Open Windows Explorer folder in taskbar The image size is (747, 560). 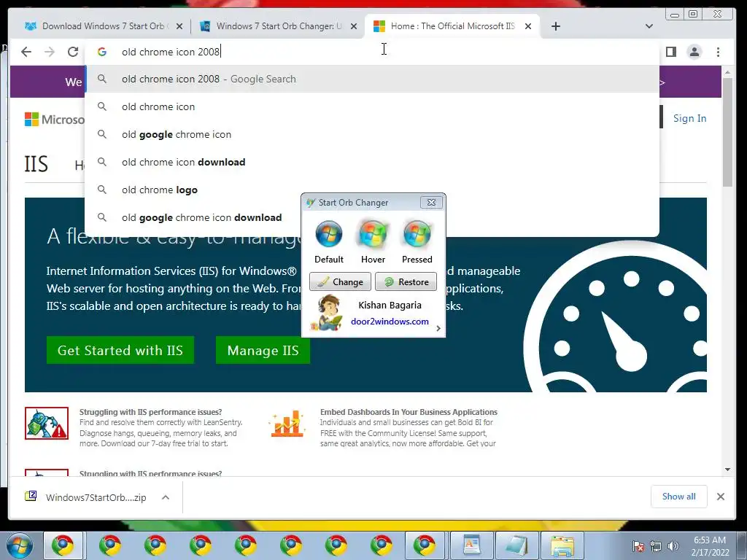pos(562,545)
